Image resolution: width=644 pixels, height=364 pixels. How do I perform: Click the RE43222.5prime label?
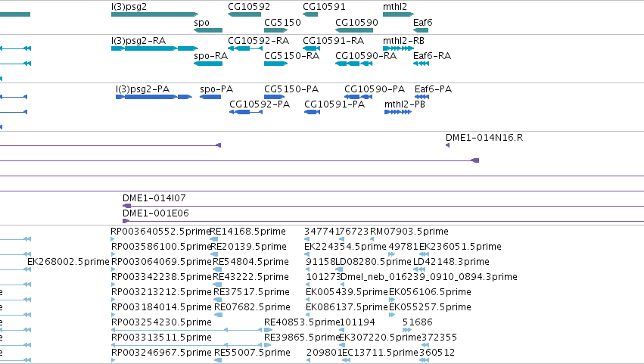pos(251,277)
